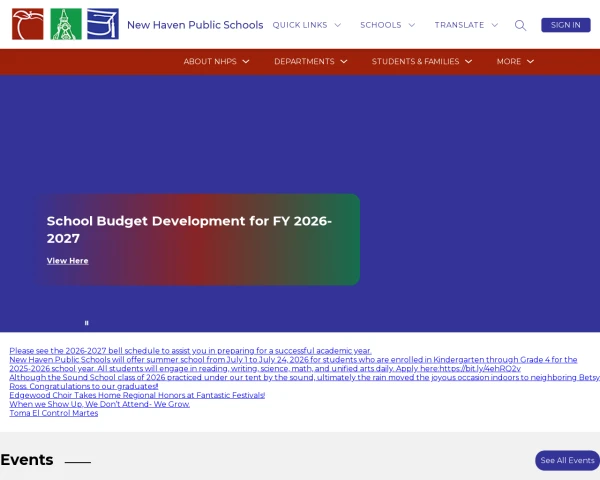Open Edgewood Choir regional honors article
The width and height of the screenshot is (600, 480).
tap(137, 395)
